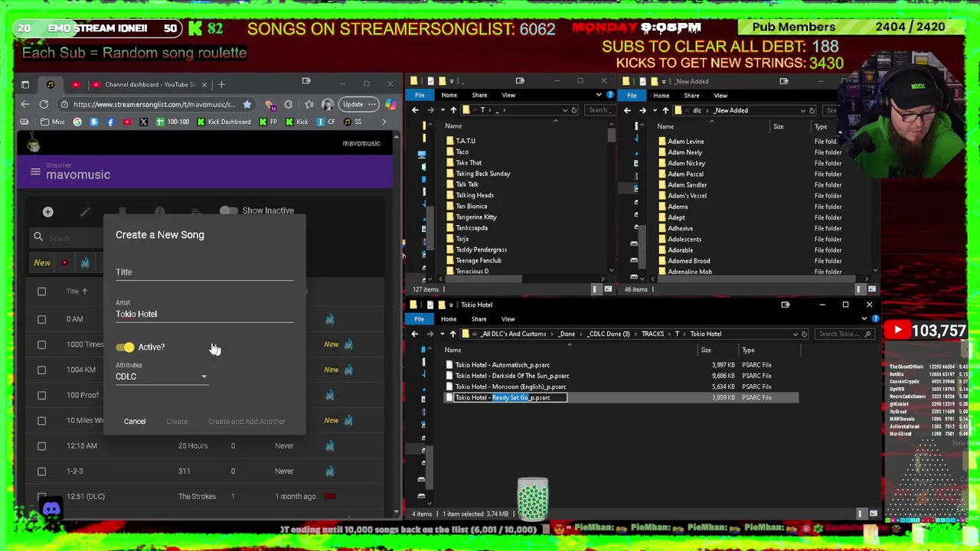Open File menu in Tokio Hotel window
Image resolution: width=980 pixels, height=551 pixels.
click(420, 319)
